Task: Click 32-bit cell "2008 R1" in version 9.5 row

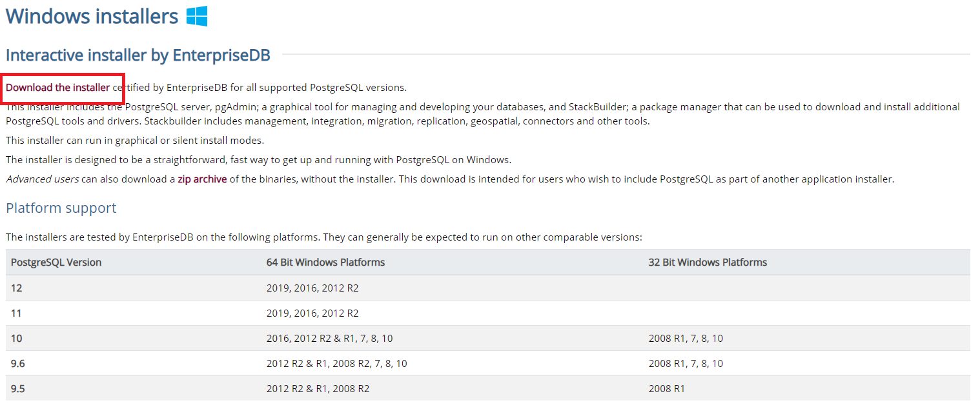Action: 667,389
